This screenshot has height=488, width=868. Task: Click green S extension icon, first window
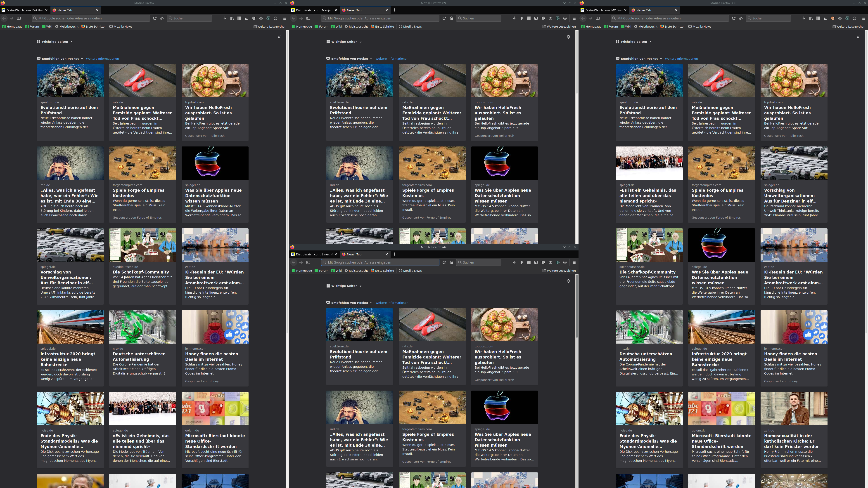click(x=268, y=18)
